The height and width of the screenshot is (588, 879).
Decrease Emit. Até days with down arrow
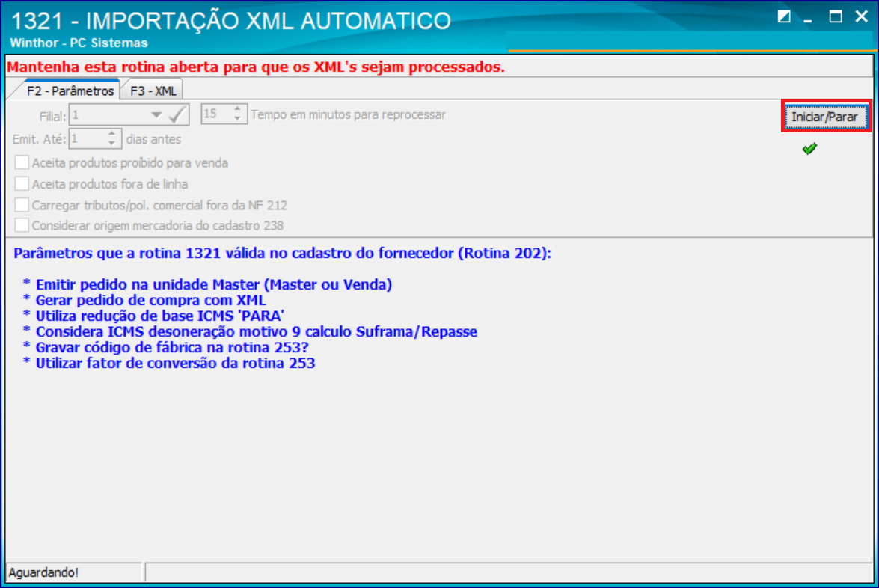pyautogui.click(x=112, y=144)
